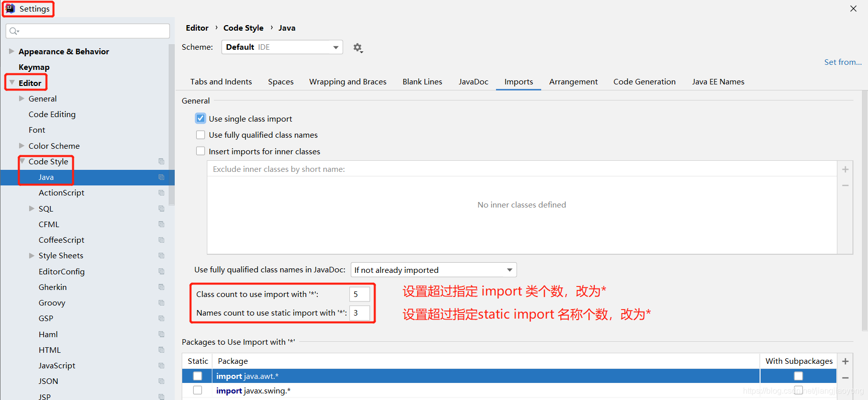Screen dimensions: 868x400
Task: Select Groovy in settings tree
Action: coord(52,303)
